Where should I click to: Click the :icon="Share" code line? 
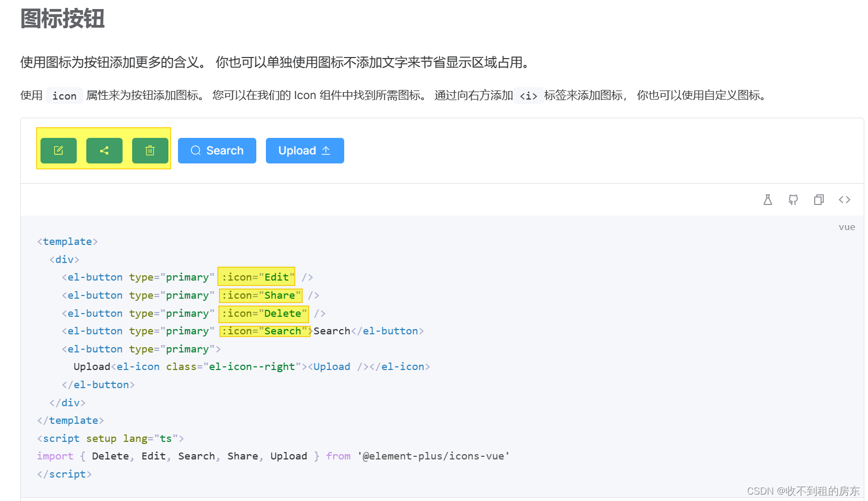[x=190, y=295]
